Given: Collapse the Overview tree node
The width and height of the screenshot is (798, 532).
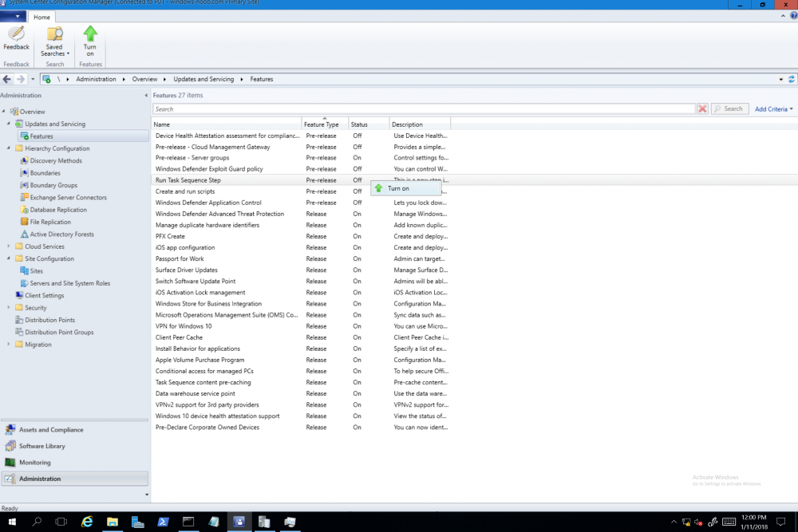Looking at the screenshot, I should pos(3,112).
